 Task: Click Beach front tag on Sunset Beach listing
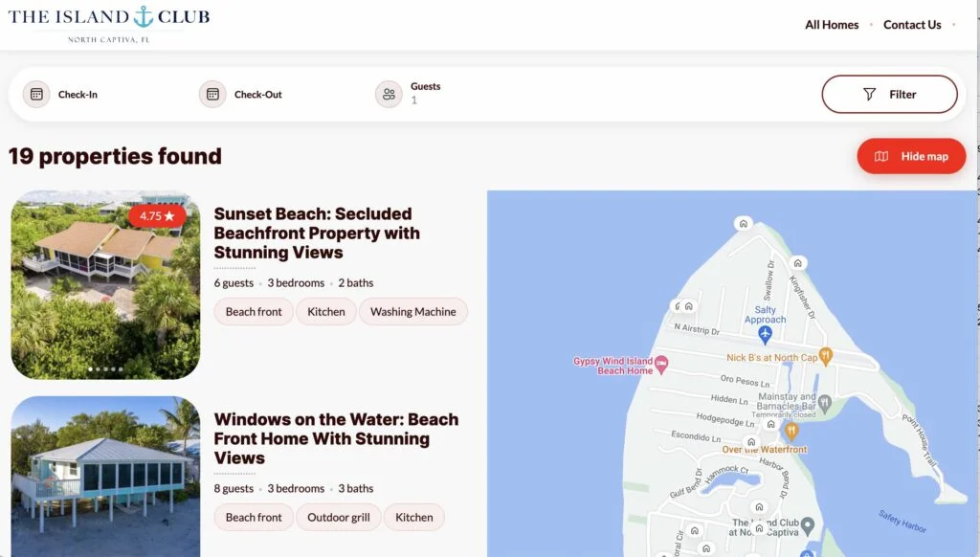click(x=254, y=312)
